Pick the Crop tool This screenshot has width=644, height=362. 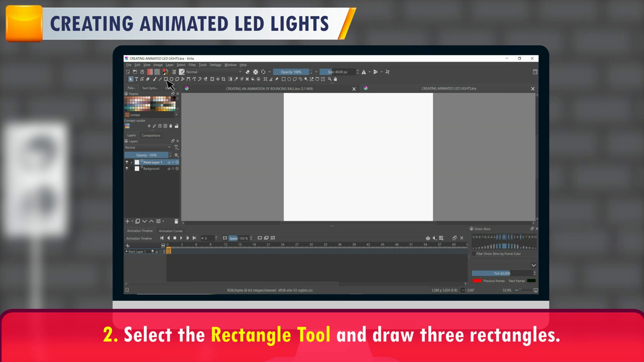[x=223, y=79]
